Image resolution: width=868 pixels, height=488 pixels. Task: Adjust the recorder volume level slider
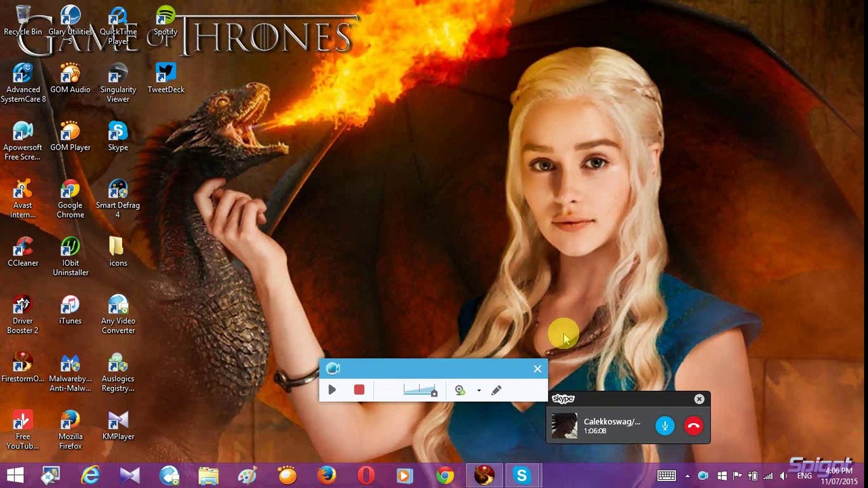[420, 390]
